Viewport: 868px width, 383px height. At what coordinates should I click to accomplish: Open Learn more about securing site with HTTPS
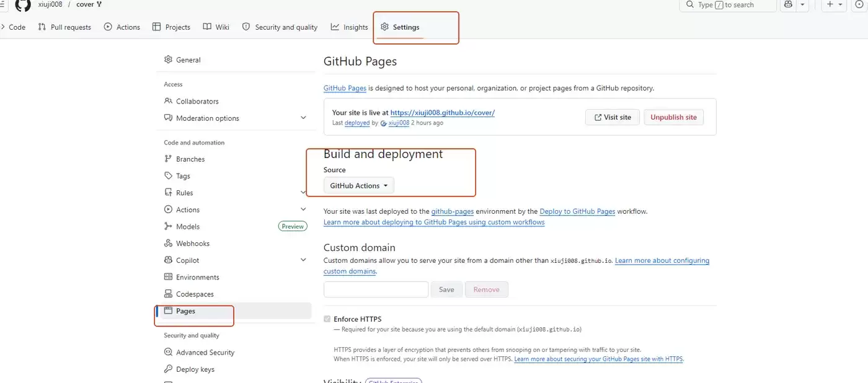598,359
